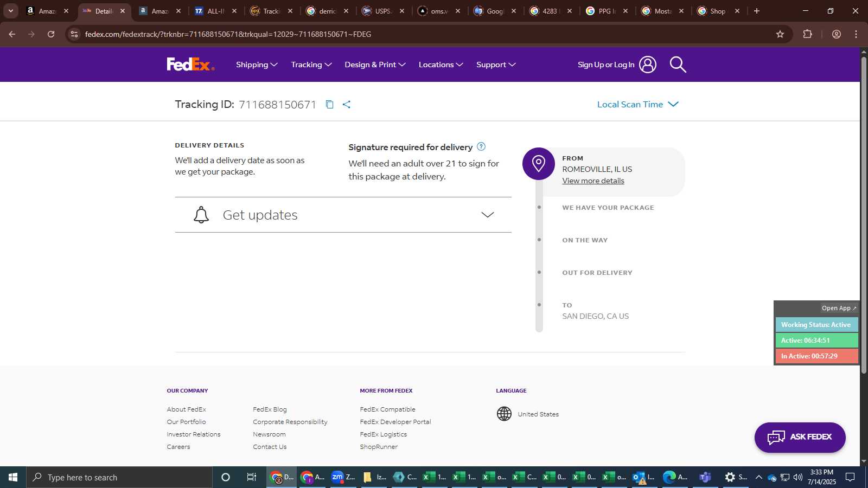Click the bell icon beside Get updates
Screen dimensions: 868x488
point(201,215)
